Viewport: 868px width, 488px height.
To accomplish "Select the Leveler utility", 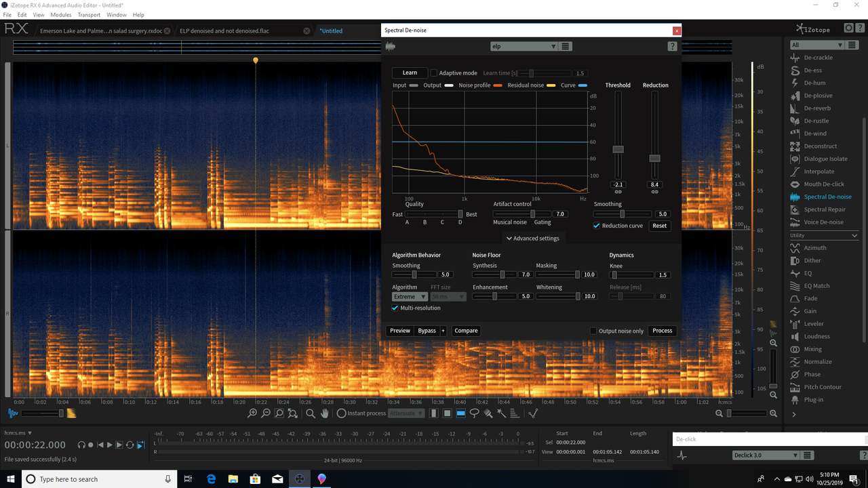I will 814,324.
